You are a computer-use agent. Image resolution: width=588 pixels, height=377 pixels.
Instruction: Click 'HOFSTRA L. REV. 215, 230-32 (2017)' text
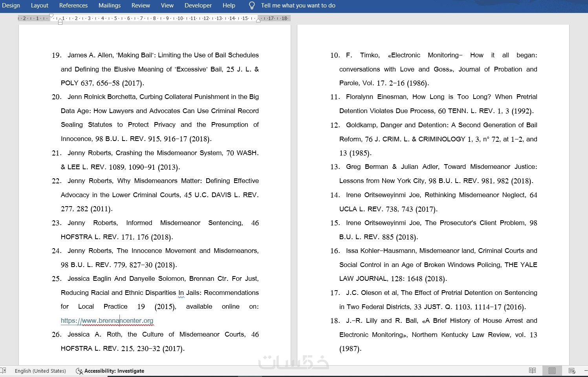(123, 348)
